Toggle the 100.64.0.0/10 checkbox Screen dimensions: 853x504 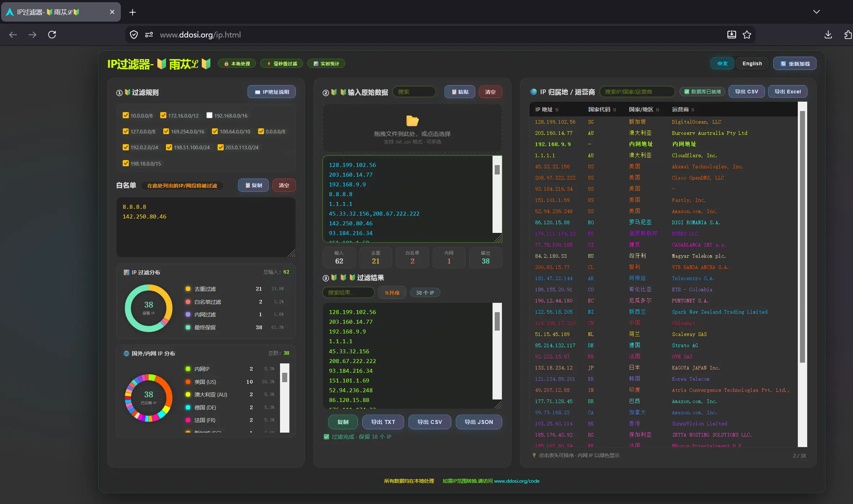pyautogui.click(x=215, y=131)
